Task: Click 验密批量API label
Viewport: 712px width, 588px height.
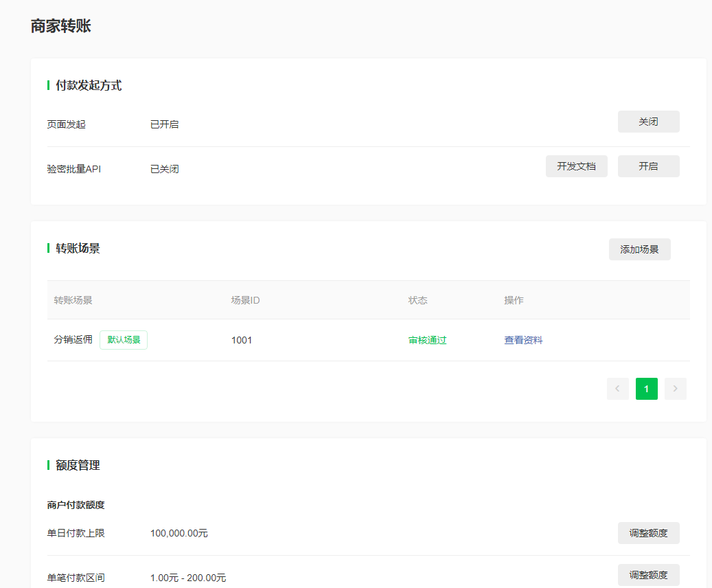Action: [74, 169]
